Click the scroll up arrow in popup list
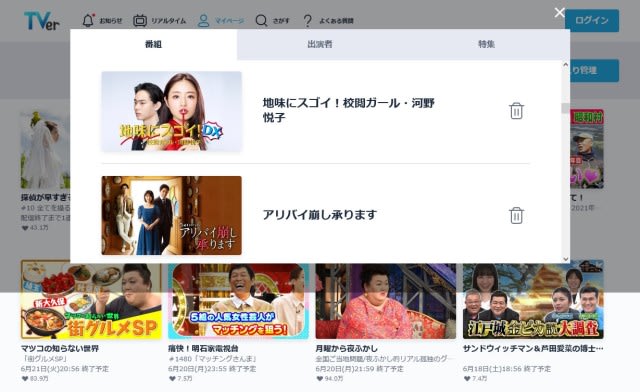Image resolution: width=640 pixels, height=392 pixels. (x=565, y=65)
